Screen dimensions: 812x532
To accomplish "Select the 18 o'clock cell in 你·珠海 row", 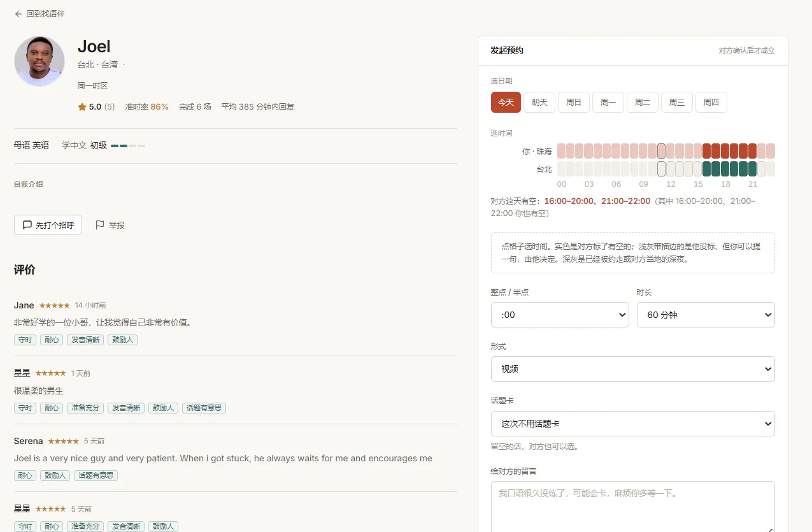I will click(725, 151).
